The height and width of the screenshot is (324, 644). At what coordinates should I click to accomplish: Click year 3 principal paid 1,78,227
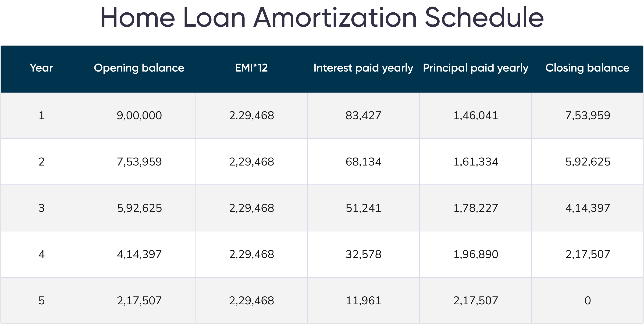click(476, 208)
